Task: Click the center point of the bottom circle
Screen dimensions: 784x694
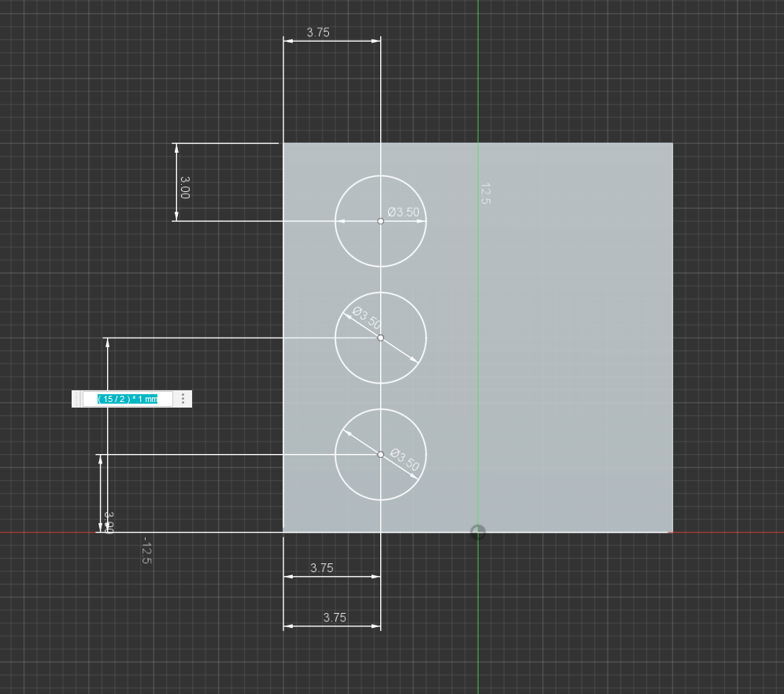Action: click(381, 454)
